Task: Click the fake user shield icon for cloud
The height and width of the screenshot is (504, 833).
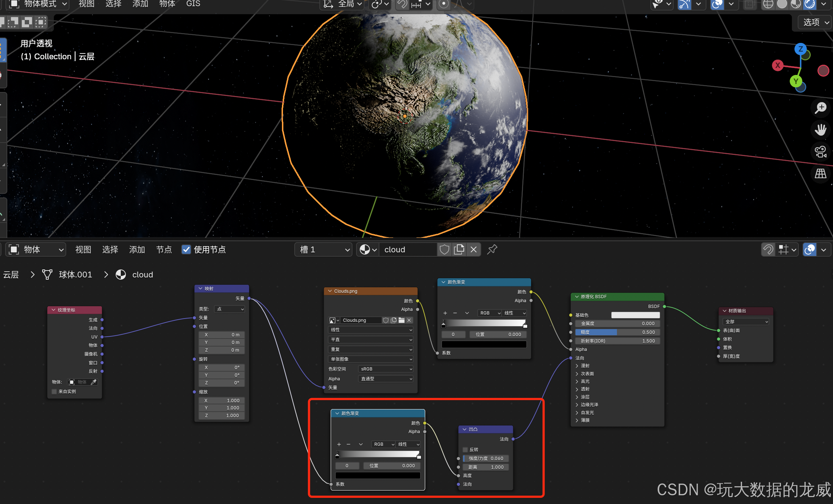Action: [x=444, y=249]
